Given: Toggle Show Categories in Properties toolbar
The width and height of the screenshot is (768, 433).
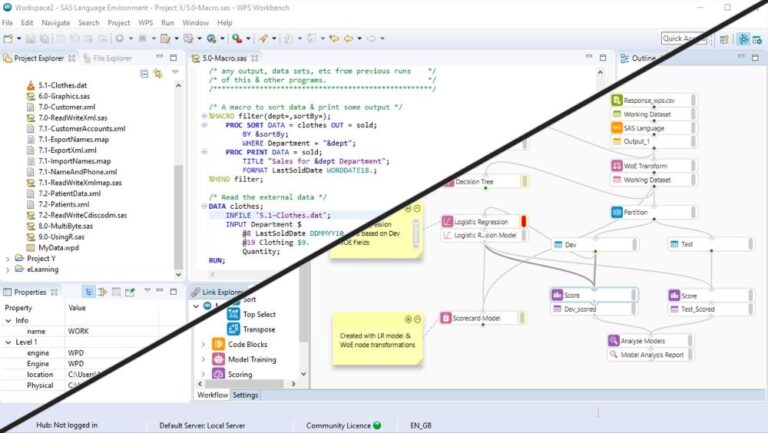Looking at the screenshot, I should click(x=89, y=292).
